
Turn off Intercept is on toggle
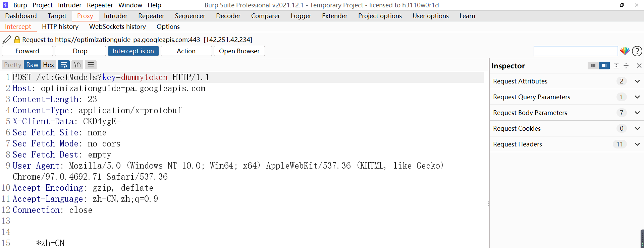point(133,51)
